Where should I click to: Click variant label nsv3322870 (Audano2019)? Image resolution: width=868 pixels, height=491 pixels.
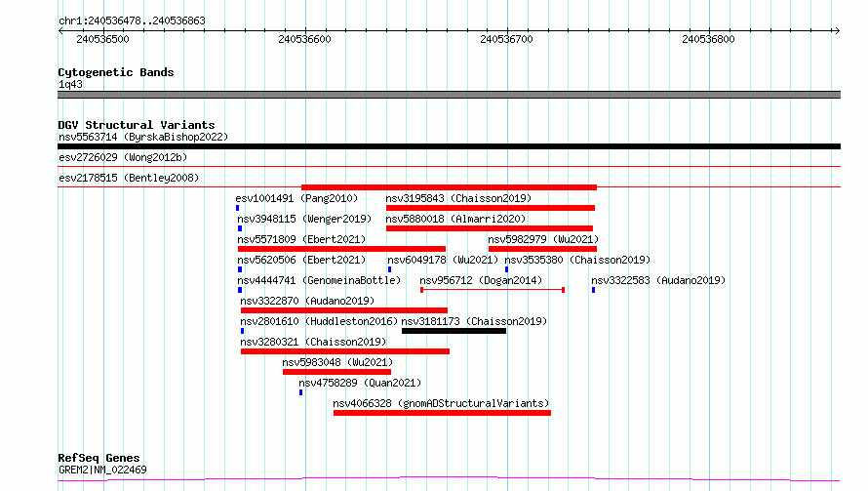point(307,301)
